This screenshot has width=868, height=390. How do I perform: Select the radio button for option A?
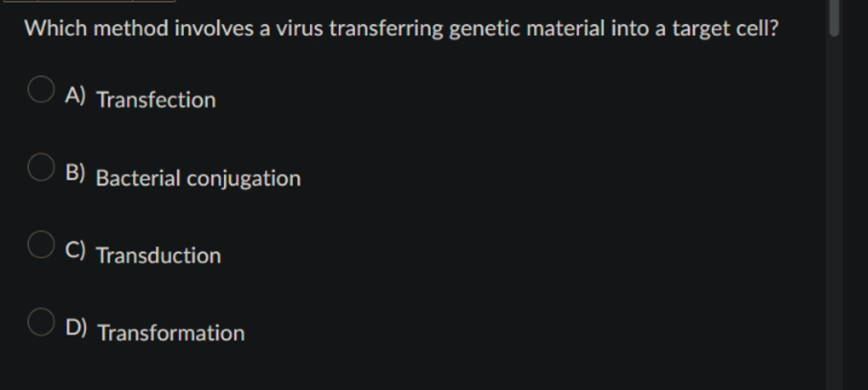pyautogui.click(x=41, y=89)
